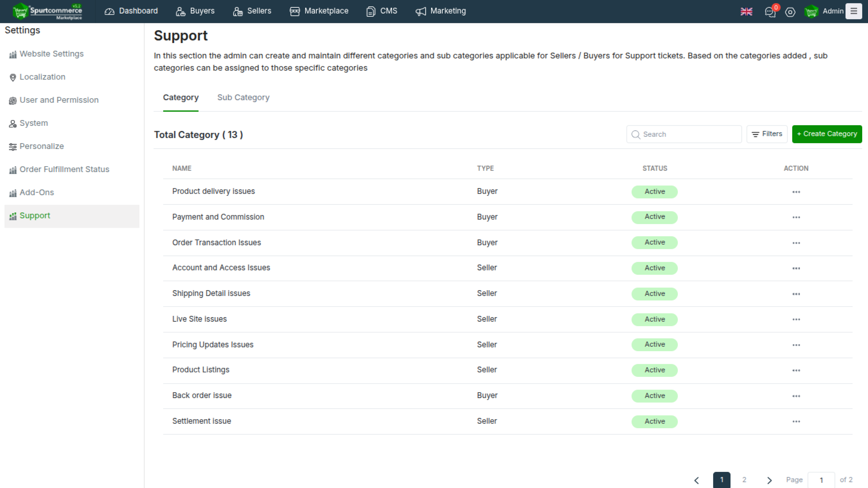Click the Active badge for Product delivery issues
This screenshot has width=868, height=488.
coord(654,192)
